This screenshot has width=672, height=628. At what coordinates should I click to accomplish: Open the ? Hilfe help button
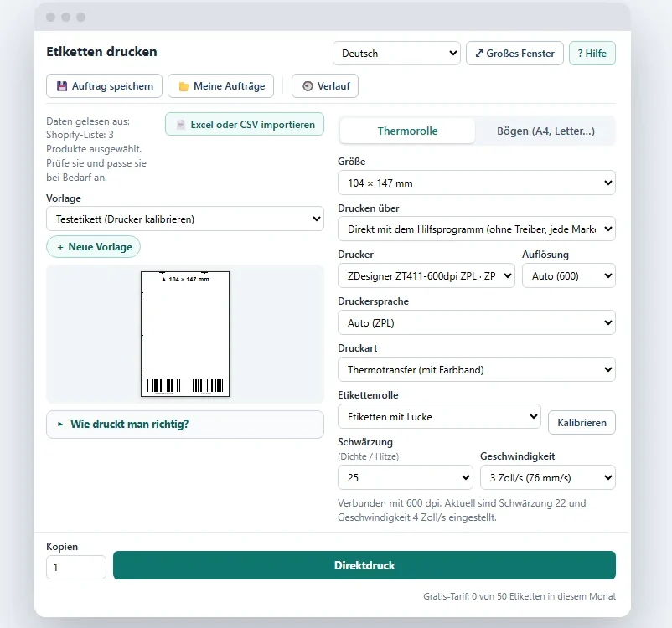tap(592, 53)
